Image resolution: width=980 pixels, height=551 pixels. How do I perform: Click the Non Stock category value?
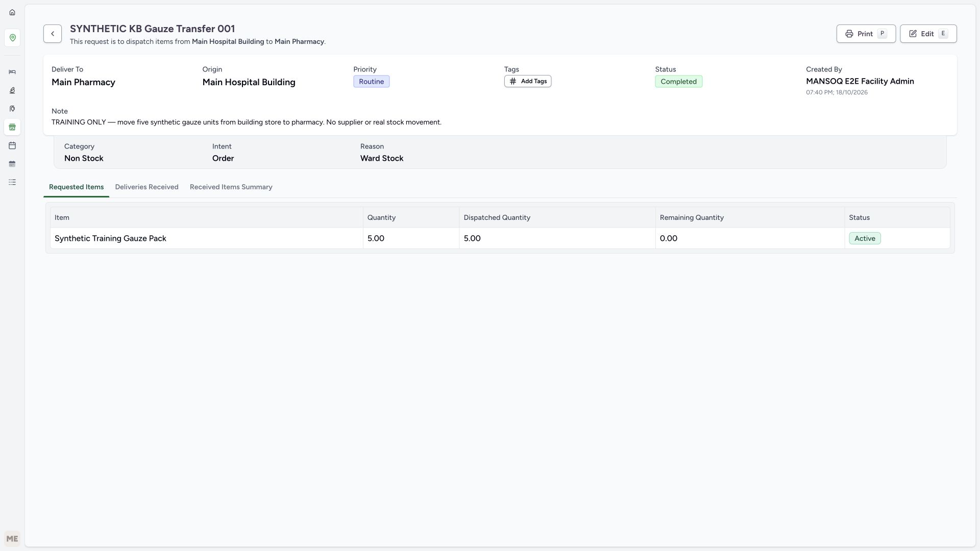click(x=84, y=158)
